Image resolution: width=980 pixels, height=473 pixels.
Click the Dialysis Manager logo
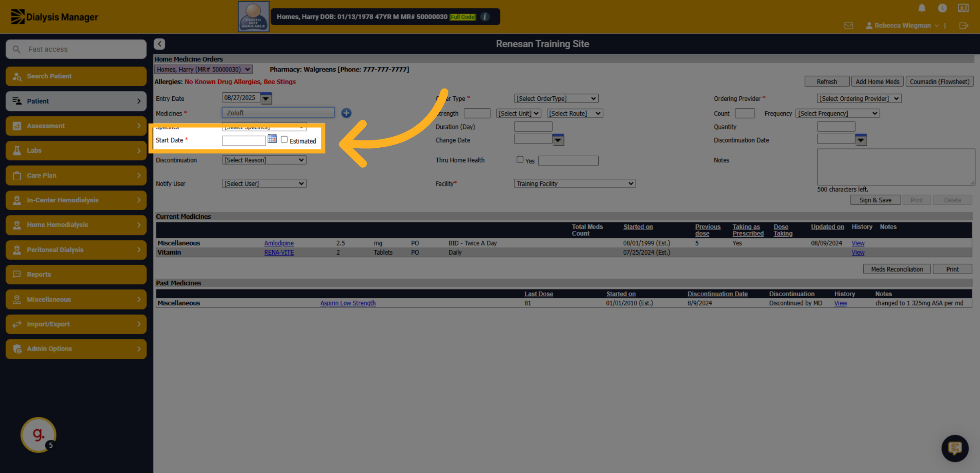[54, 17]
